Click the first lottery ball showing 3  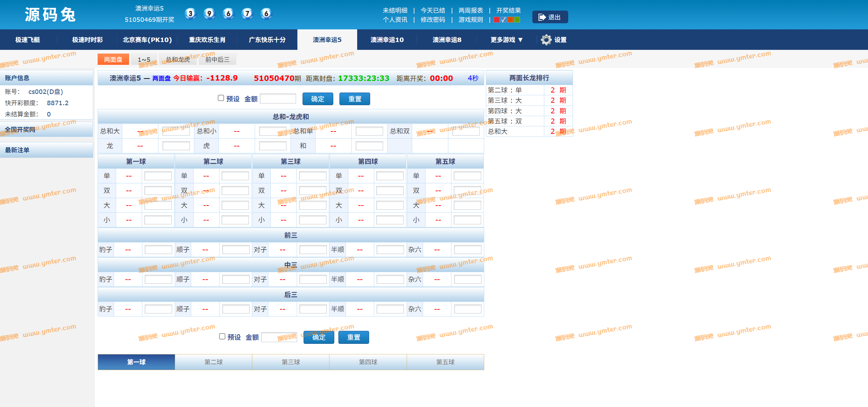pyautogui.click(x=191, y=14)
